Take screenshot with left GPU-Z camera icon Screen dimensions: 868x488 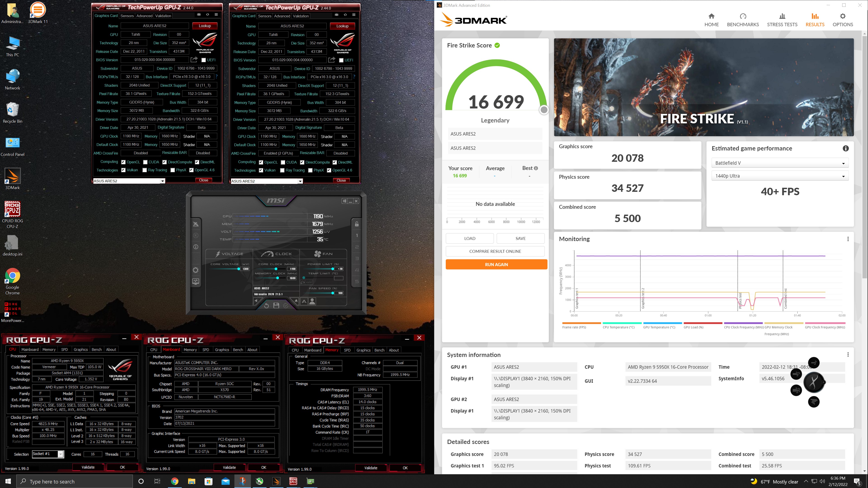199,15
